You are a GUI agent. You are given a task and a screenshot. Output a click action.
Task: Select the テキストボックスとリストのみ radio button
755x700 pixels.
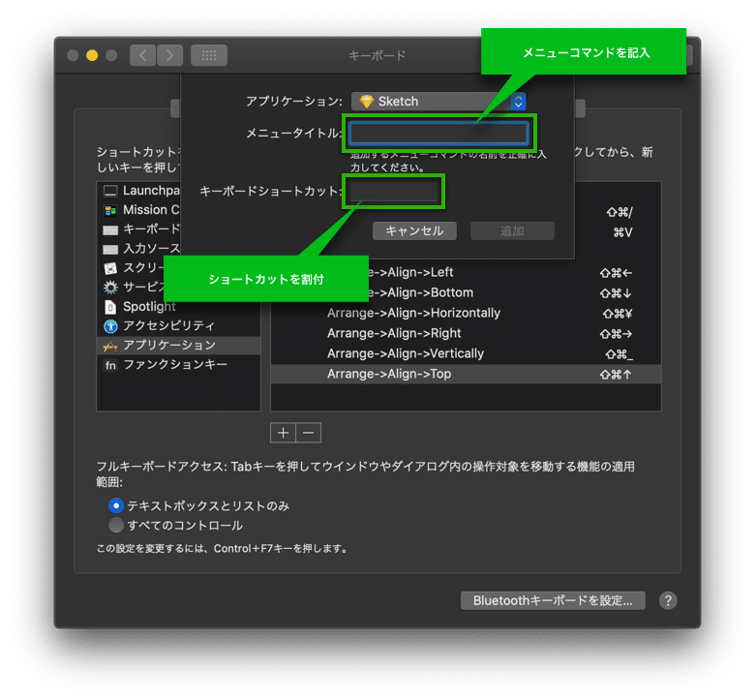(x=116, y=505)
